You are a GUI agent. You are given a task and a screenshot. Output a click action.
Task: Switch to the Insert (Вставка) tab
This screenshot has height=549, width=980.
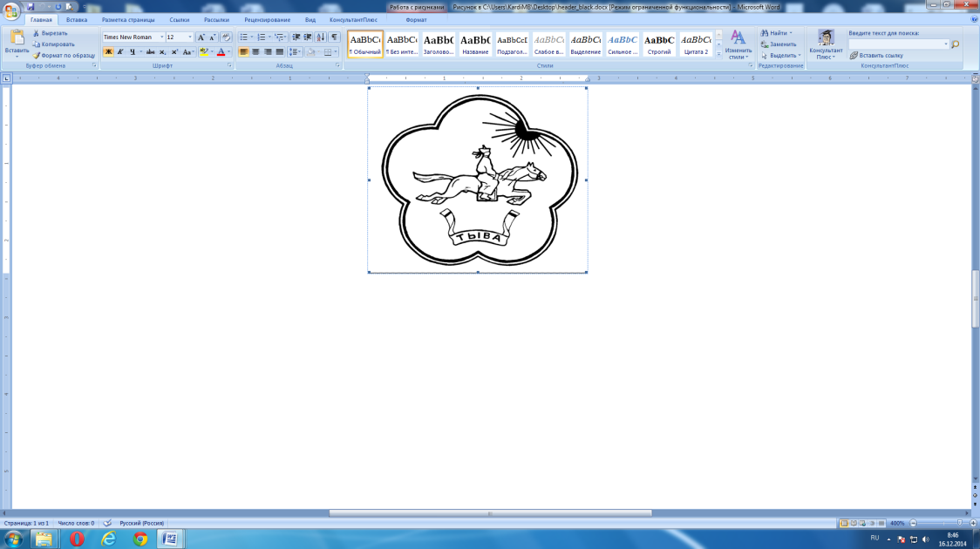point(77,19)
